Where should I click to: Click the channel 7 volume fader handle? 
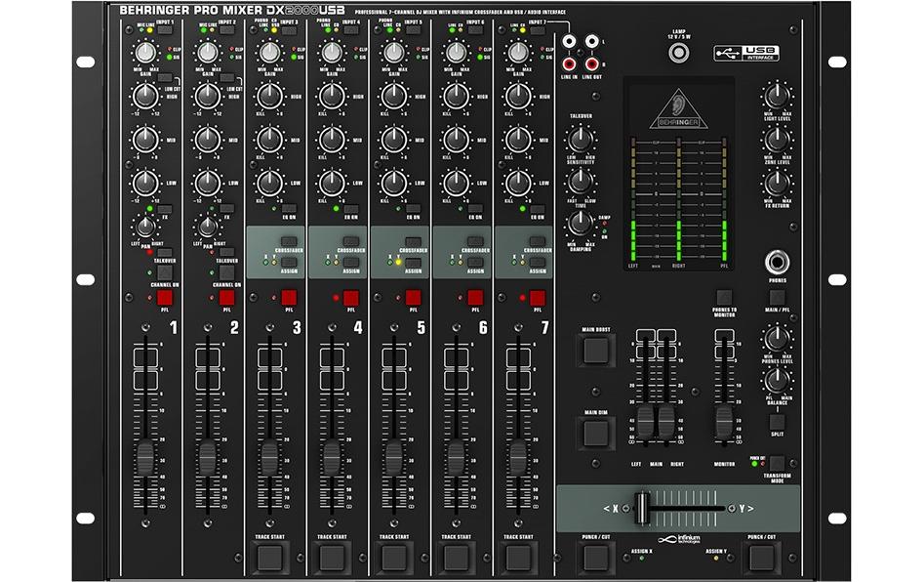pyautogui.click(x=518, y=458)
